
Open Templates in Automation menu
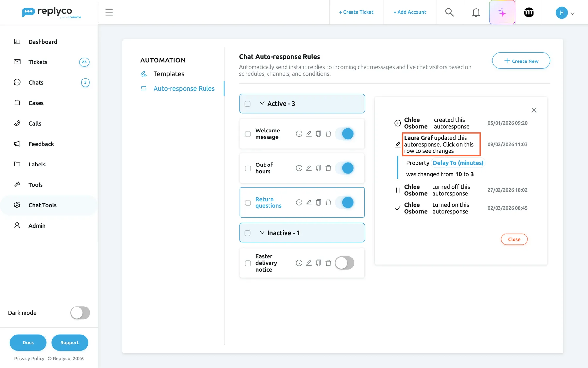pos(169,74)
